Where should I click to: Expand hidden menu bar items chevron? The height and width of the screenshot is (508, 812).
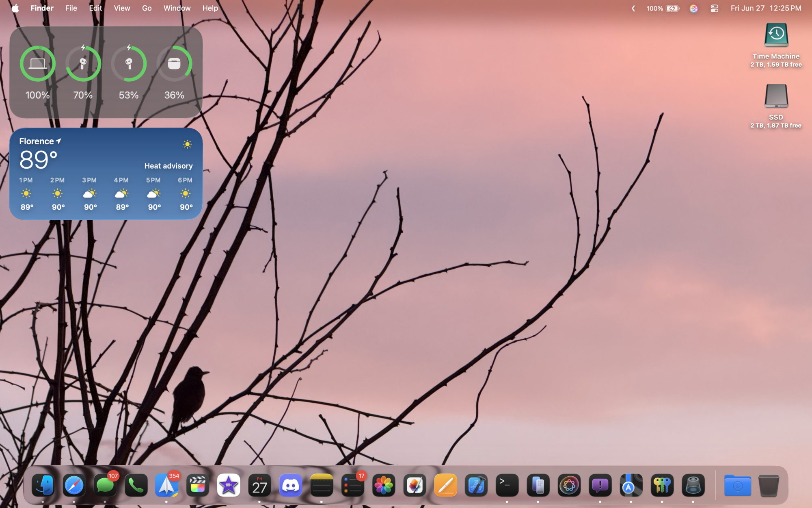click(633, 8)
